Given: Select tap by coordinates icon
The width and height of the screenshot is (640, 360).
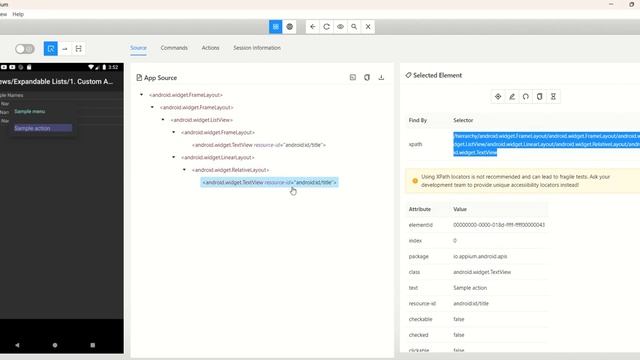Looking at the screenshot, I should 78,49.
